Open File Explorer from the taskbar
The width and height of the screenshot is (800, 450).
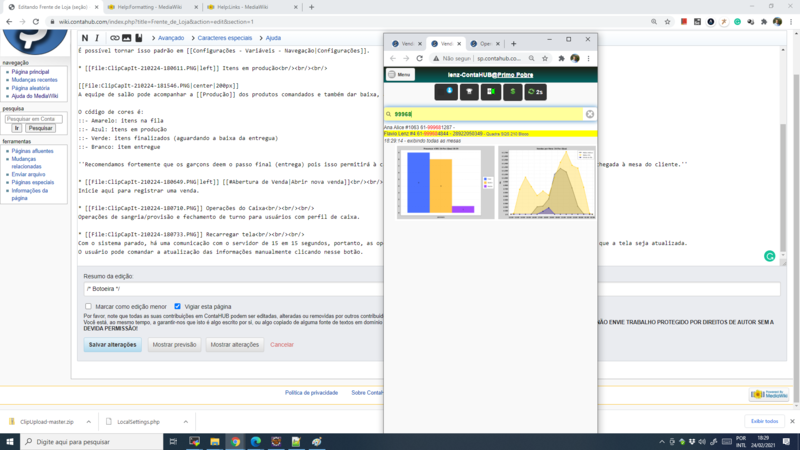pos(215,442)
